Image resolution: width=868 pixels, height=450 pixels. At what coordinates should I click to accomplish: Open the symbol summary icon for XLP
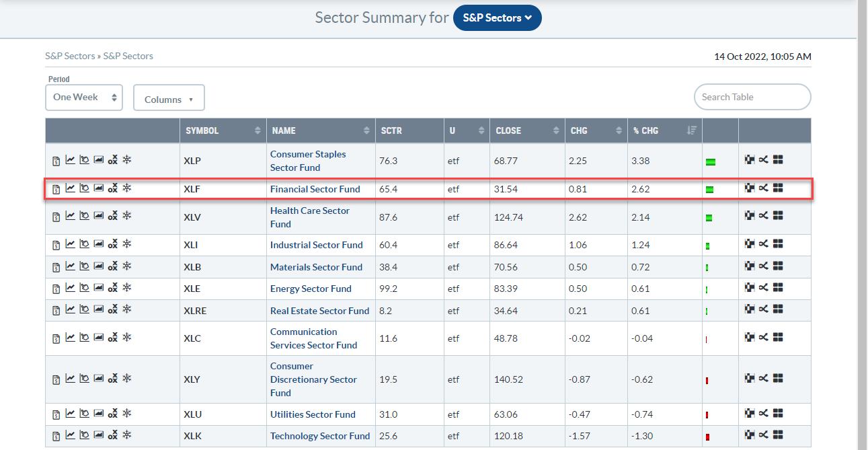coord(56,161)
